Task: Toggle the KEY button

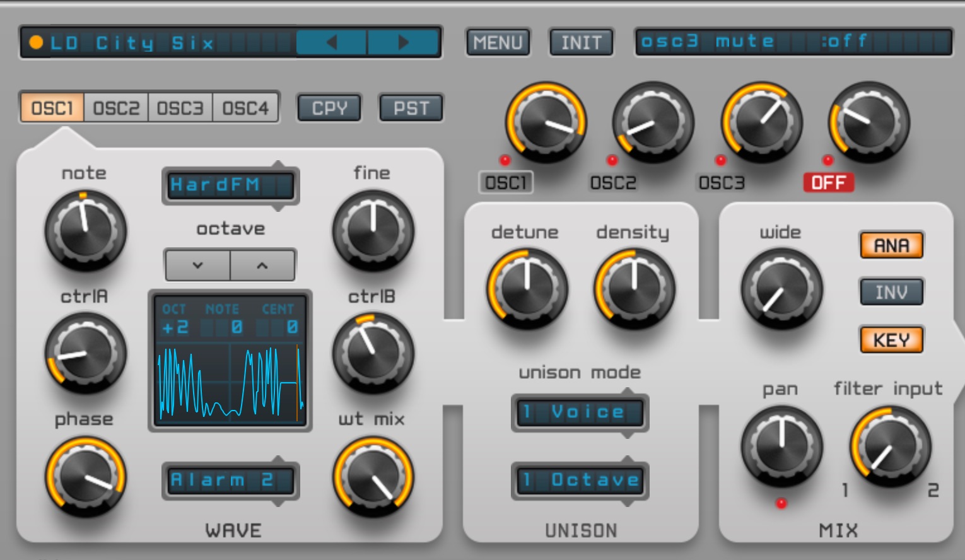Action: point(892,340)
